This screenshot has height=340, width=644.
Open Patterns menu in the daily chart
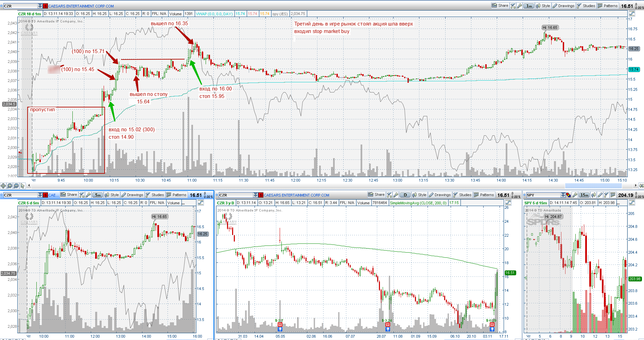click(x=484, y=195)
